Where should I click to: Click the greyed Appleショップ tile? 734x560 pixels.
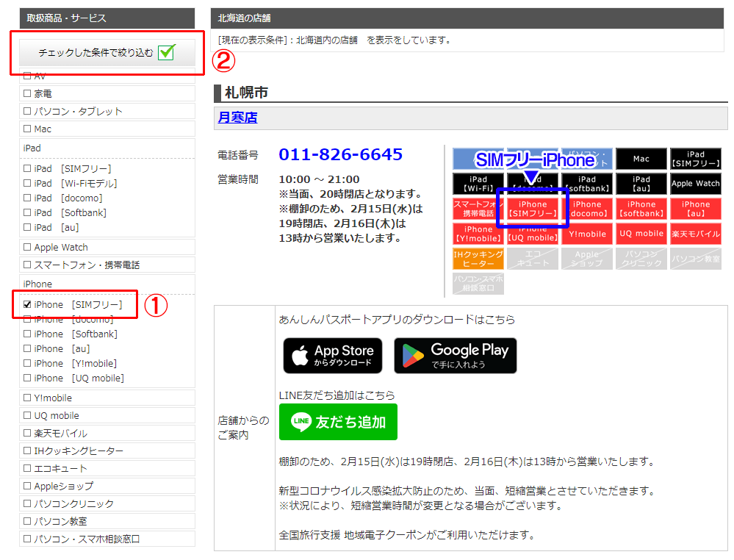click(587, 259)
